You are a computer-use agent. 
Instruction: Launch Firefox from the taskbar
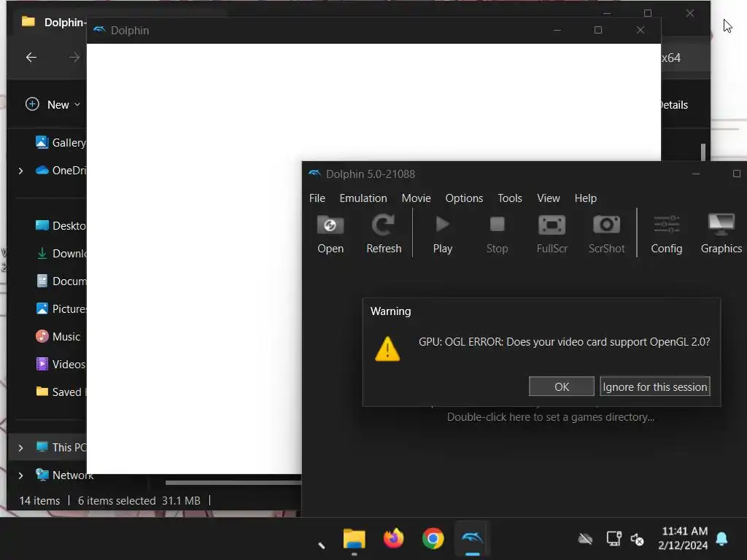(393, 539)
